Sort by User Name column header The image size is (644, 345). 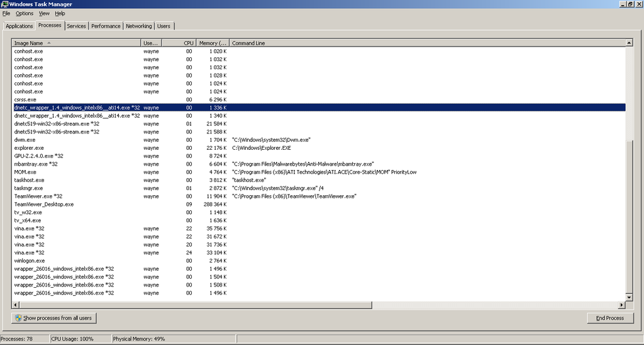click(151, 43)
